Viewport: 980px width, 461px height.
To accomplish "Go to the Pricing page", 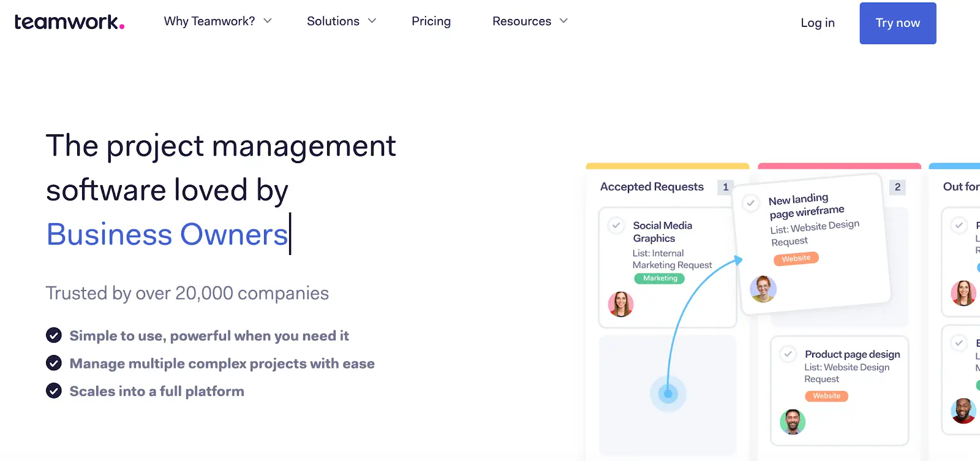I will tap(431, 21).
